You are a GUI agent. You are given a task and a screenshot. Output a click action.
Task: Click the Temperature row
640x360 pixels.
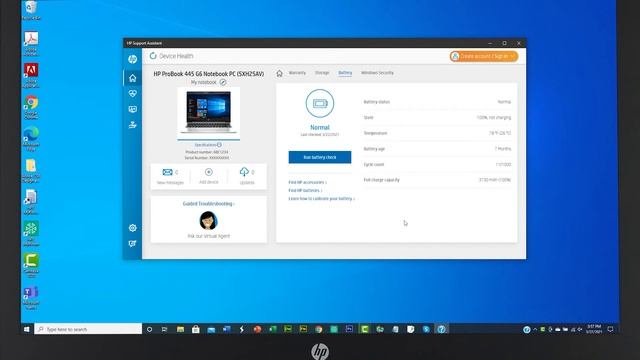click(x=437, y=133)
